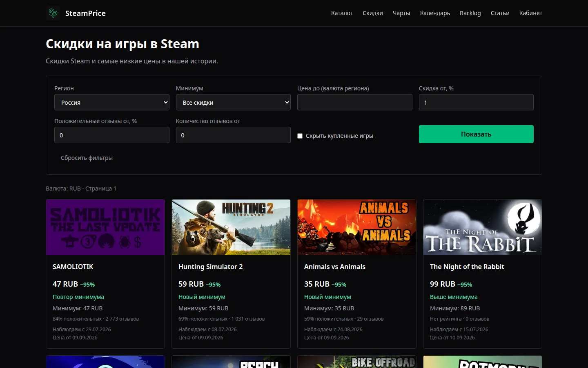
Task: Click the 59 RUB price text
Action: [x=191, y=284]
